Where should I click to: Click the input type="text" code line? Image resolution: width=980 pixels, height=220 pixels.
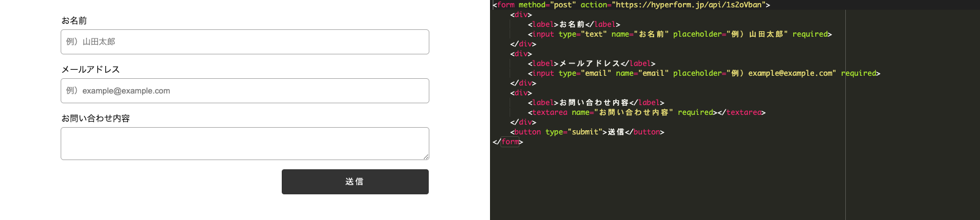[680, 34]
